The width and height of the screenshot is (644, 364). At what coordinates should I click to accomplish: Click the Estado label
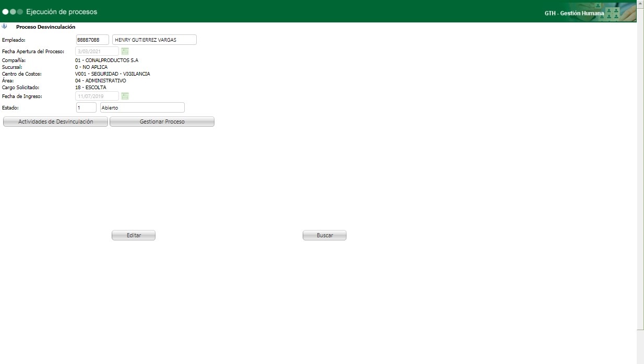tap(10, 108)
